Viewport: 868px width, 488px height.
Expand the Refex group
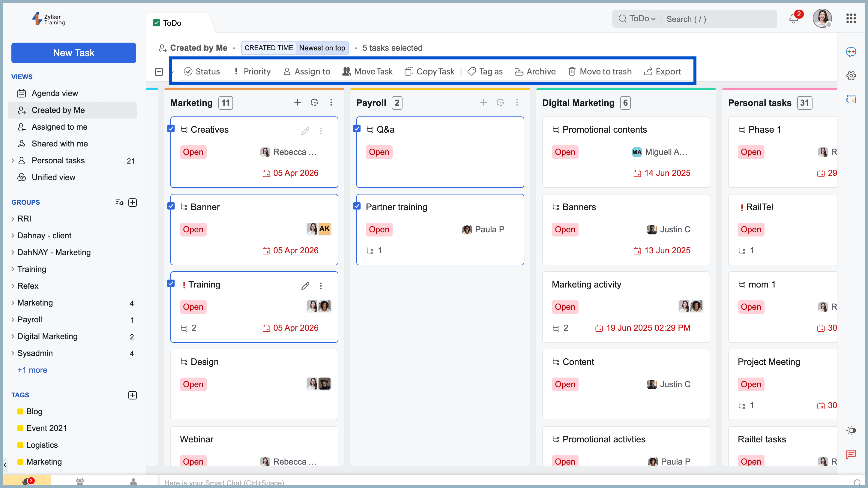coord(13,286)
